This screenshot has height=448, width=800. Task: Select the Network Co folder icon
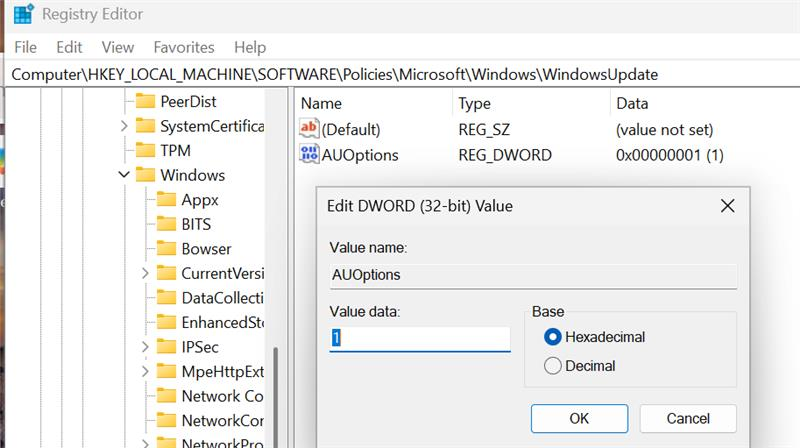[166, 395]
